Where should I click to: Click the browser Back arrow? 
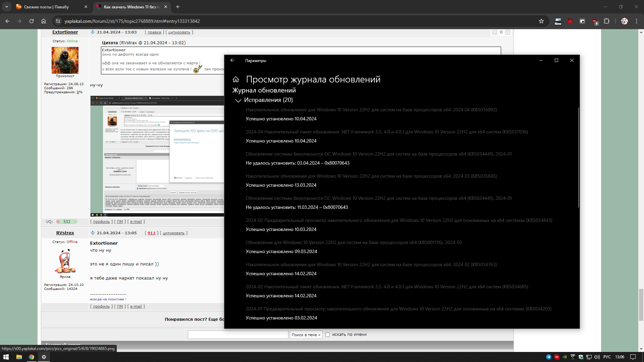7,21
